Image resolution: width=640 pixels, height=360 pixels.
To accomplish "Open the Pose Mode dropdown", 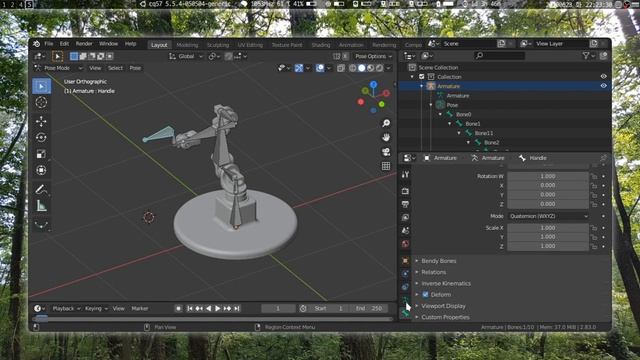I will [58, 68].
